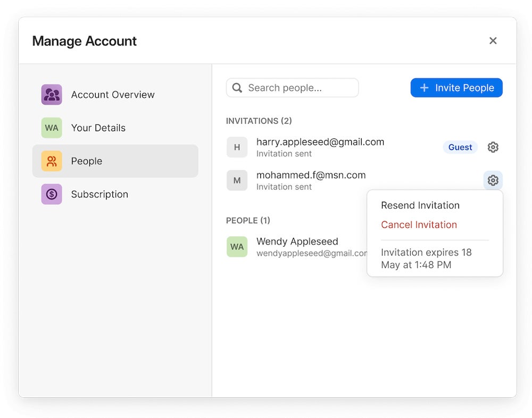This screenshot has width=532, height=418.
Task: Open the Wendy Appleseed person name
Action: point(297,241)
